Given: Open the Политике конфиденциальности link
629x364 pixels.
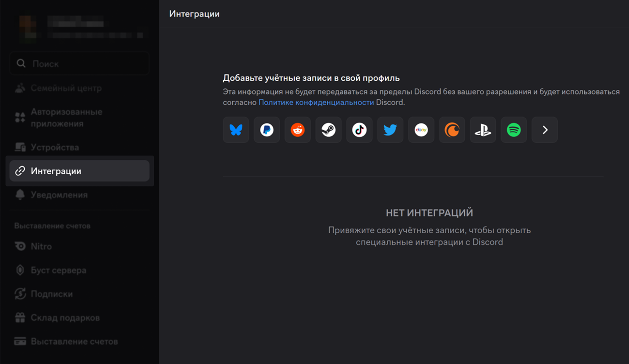Looking at the screenshot, I should [x=316, y=102].
